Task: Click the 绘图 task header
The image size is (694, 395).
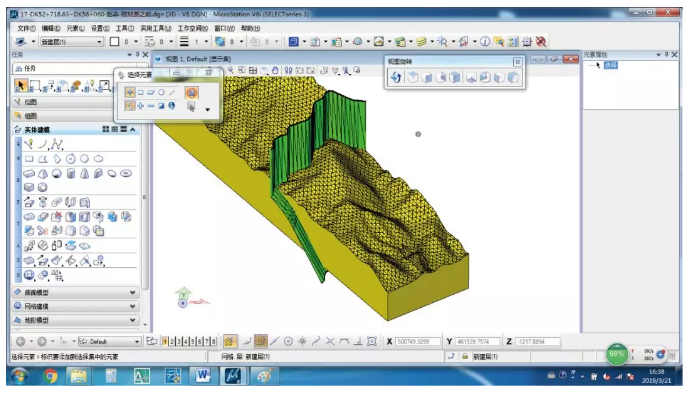Action: pyautogui.click(x=63, y=102)
